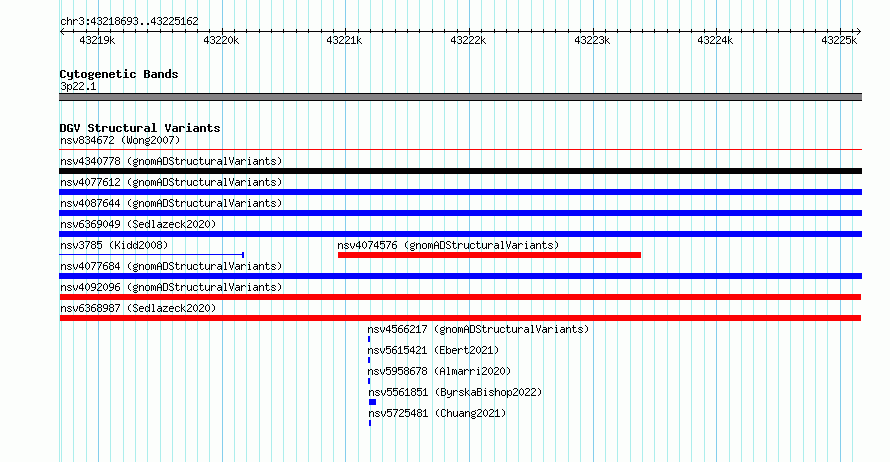
Task: Open nsv4077684 gnomAD variant label
Action: tap(171, 266)
